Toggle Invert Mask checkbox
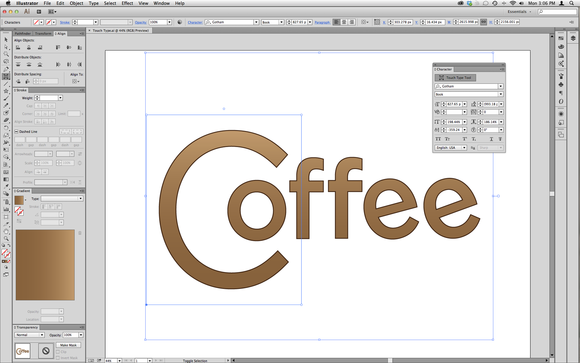Viewport: 580px width, 363px height. 58,358
